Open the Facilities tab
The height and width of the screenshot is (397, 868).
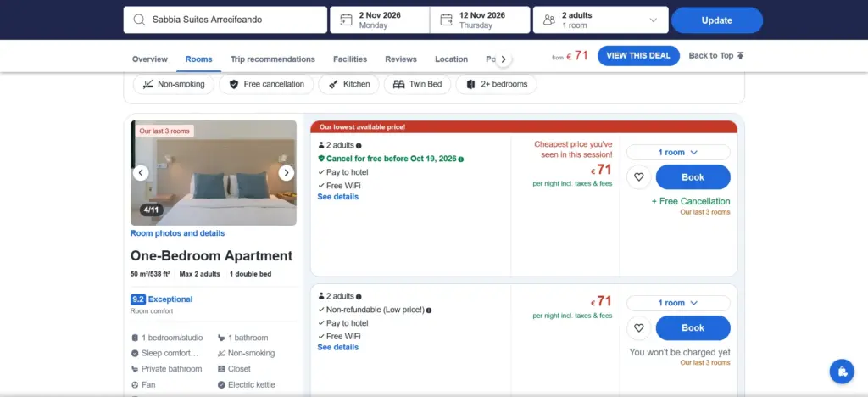click(x=350, y=59)
